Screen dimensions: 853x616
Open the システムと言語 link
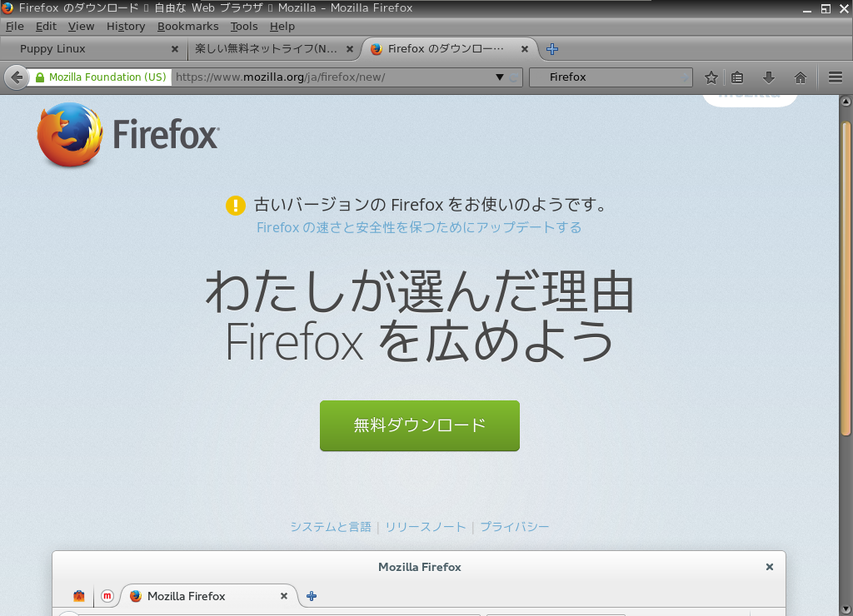(330, 527)
